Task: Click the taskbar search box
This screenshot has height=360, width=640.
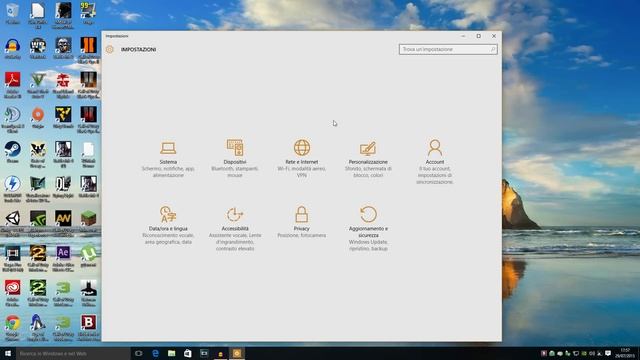Action: click(73, 353)
